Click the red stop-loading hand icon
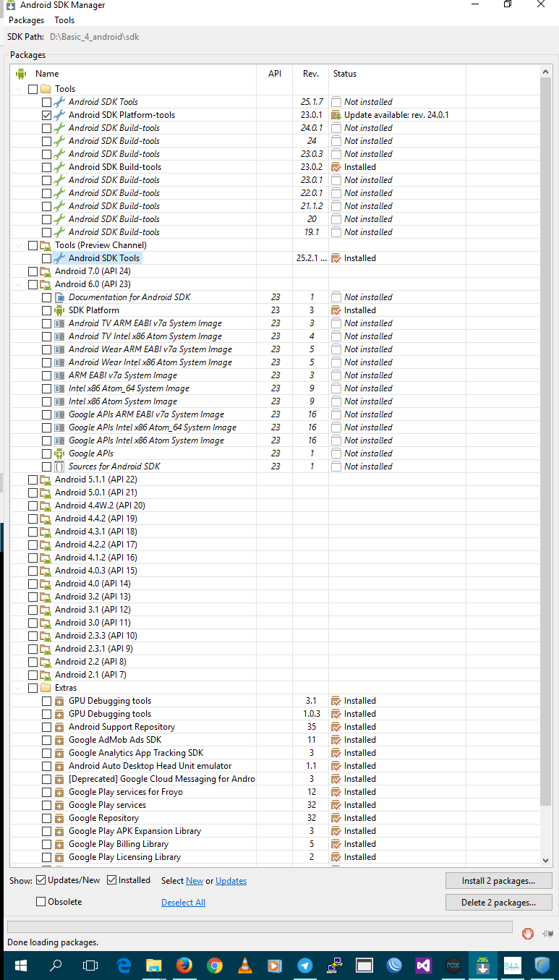The width and height of the screenshot is (559, 980). pyautogui.click(x=528, y=934)
